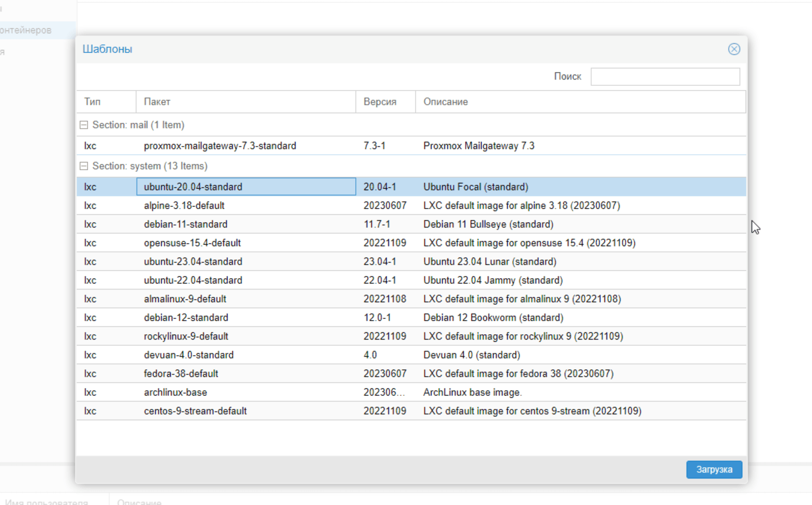Image resolution: width=812 pixels, height=505 pixels.
Task: Click Ubuntu 22.04 Jammy (standard) description
Action: pos(493,280)
